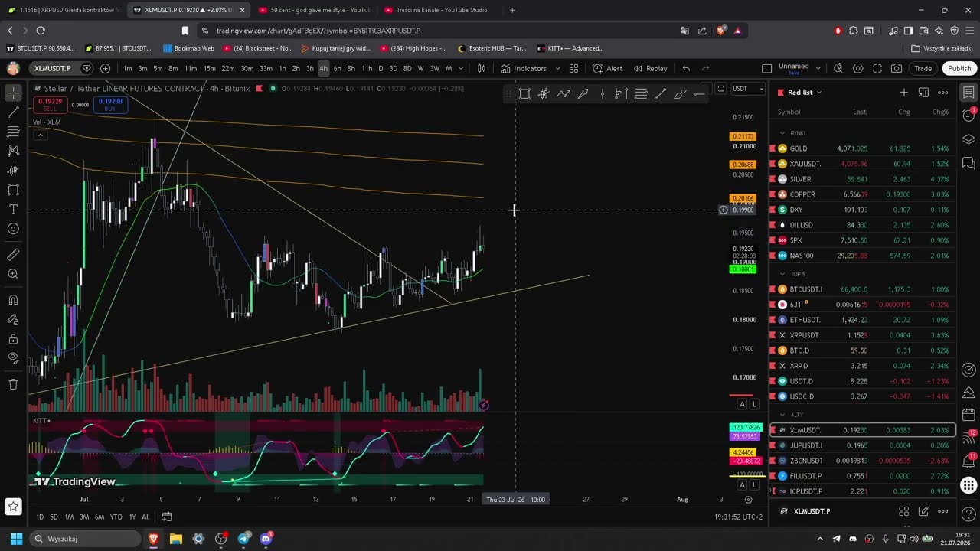Click the BUY price button
Image resolution: width=980 pixels, height=551 pixels.
click(x=110, y=105)
